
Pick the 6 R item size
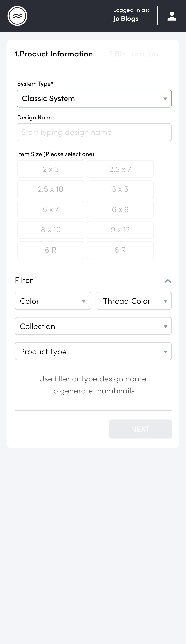[x=51, y=250]
